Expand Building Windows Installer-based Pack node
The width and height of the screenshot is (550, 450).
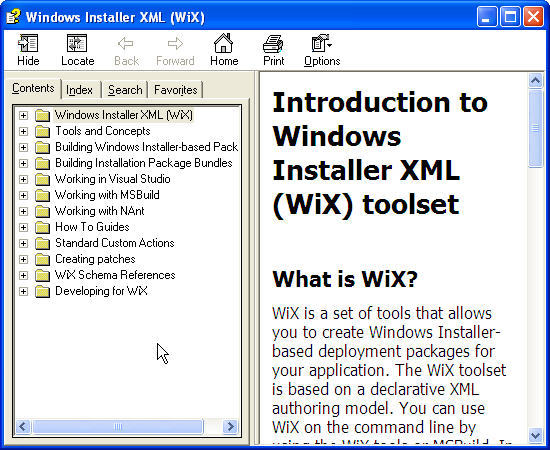[x=23, y=147]
